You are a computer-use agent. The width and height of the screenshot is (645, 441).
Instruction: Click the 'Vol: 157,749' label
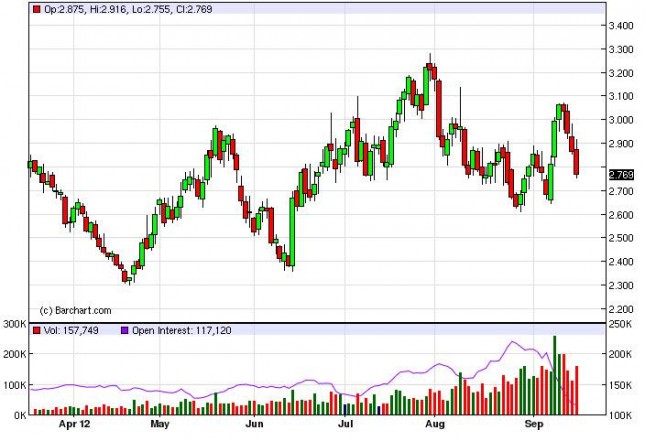(x=71, y=330)
